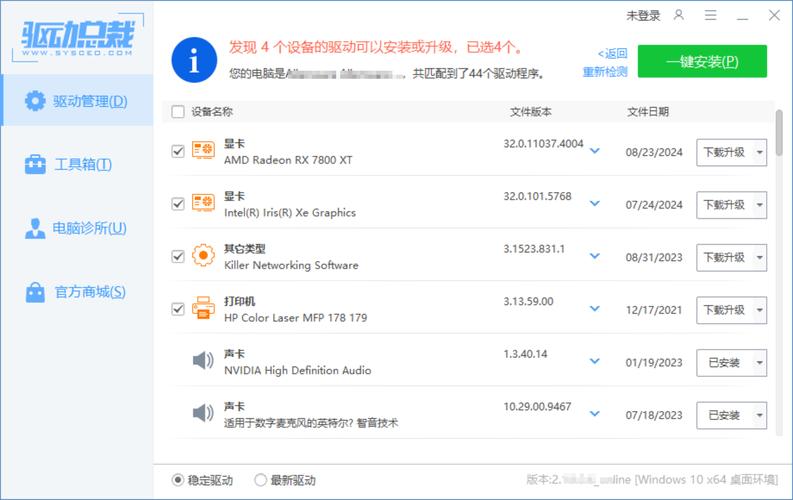Image resolution: width=793 pixels, height=500 pixels.
Task: Click the blue info icon beside the header message
Action: 195,61
